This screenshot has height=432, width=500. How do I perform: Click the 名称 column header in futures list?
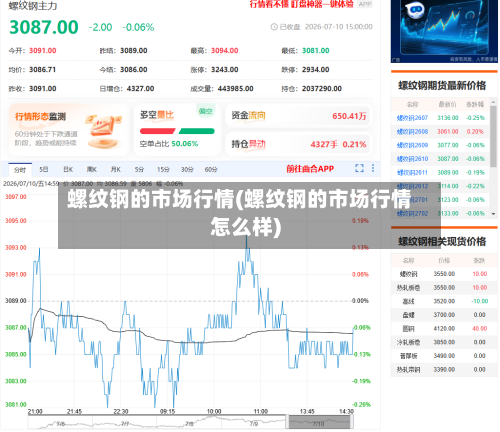click(x=412, y=104)
